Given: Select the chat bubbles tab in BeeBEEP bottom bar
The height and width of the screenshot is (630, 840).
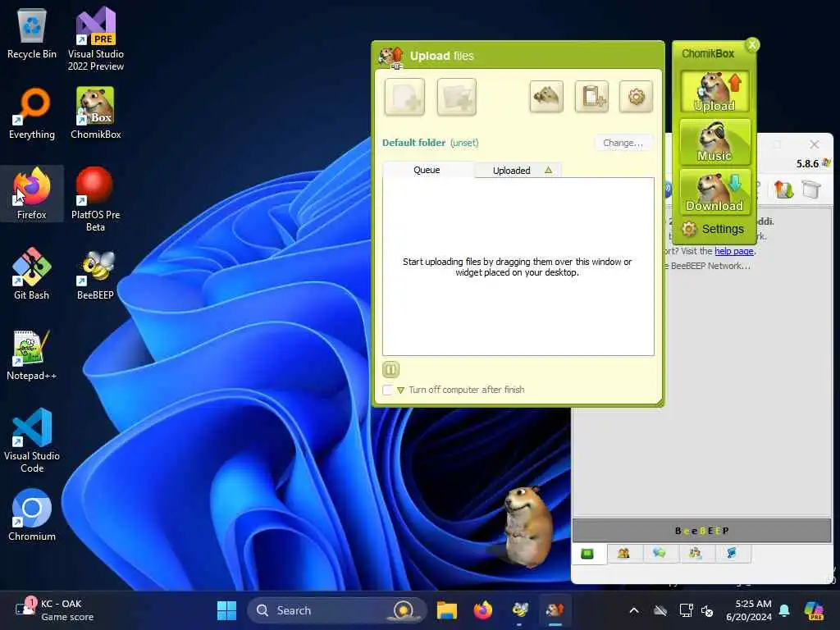Looking at the screenshot, I should [660, 554].
